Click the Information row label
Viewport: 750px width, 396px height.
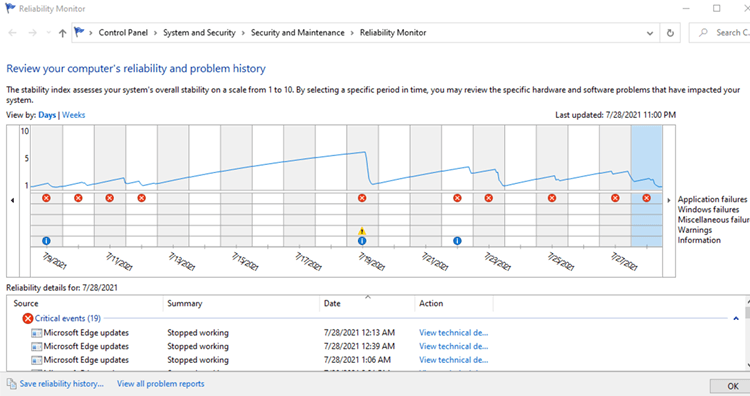[699, 240]
